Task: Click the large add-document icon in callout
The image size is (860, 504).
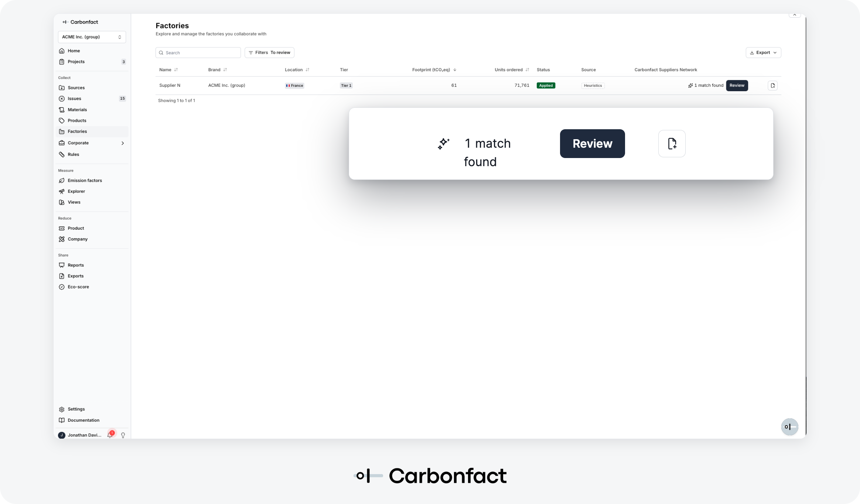Action: pyautogui.click(x=672, y=144)
